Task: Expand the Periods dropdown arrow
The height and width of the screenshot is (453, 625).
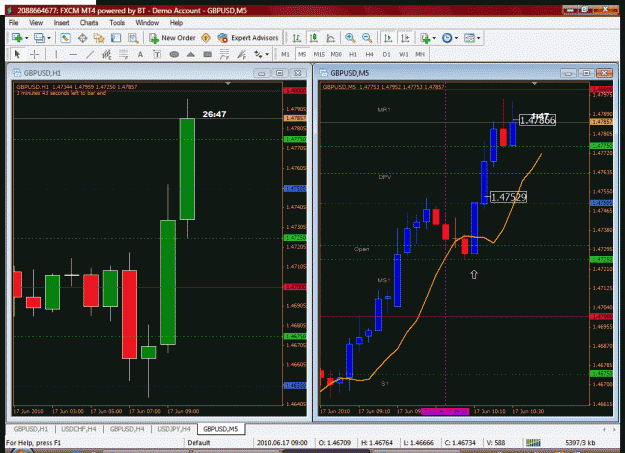Action: (456, 38)
